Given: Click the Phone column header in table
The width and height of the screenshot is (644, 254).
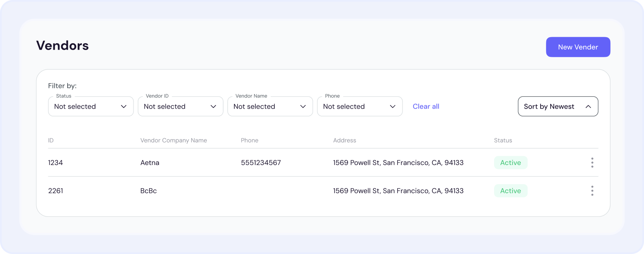Looking at the screenshot, I should point(249,140).
